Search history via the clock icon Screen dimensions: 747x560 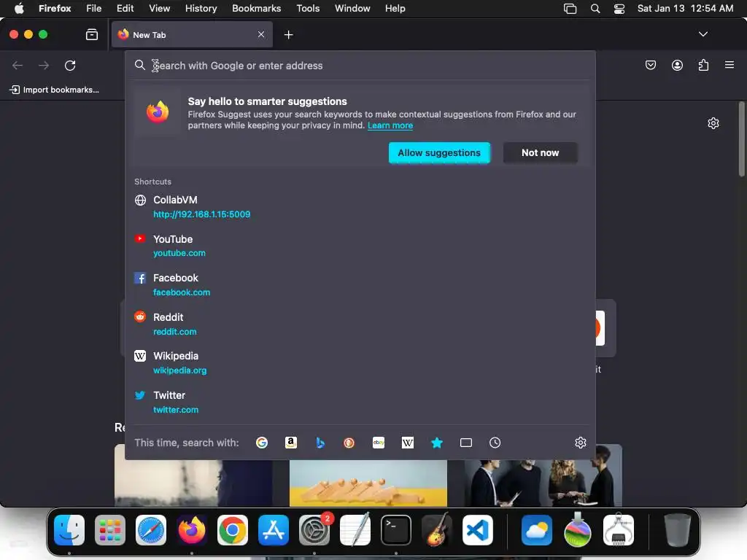point(495,443)
